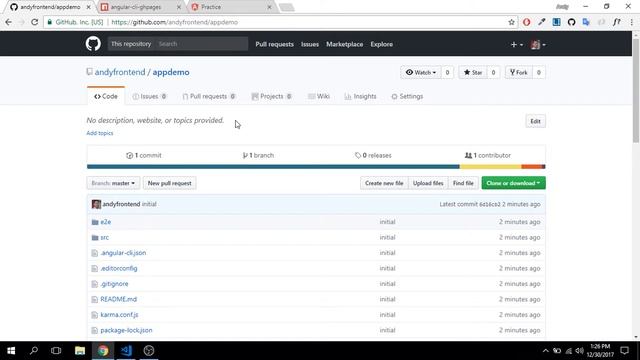The width and height of the screenshot is (640, 360).
Task: Open the andyfrontend owner link
Action: click(120, 72)
